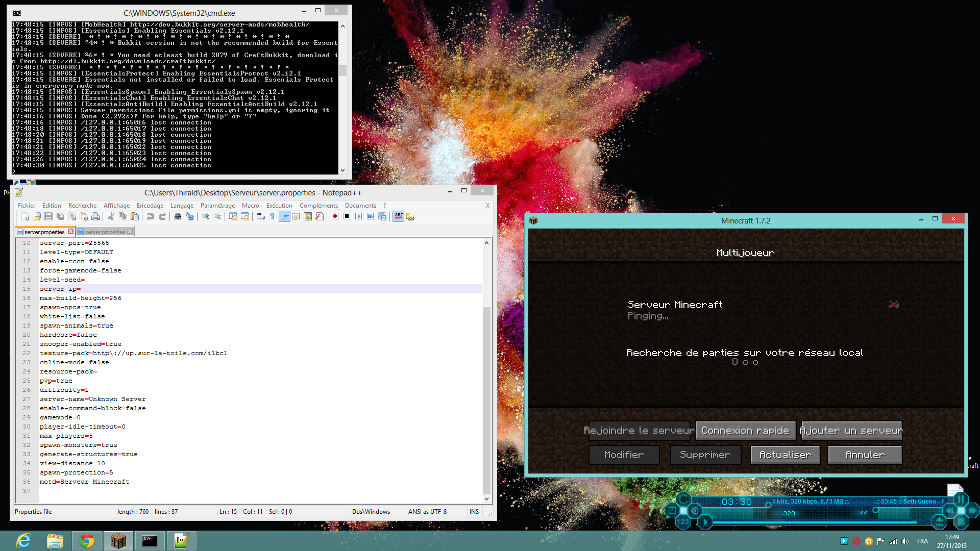Viewport: 980px width, 551px height.
Task: Open Internet Explorer from taskbar
Action: point(23,541)
